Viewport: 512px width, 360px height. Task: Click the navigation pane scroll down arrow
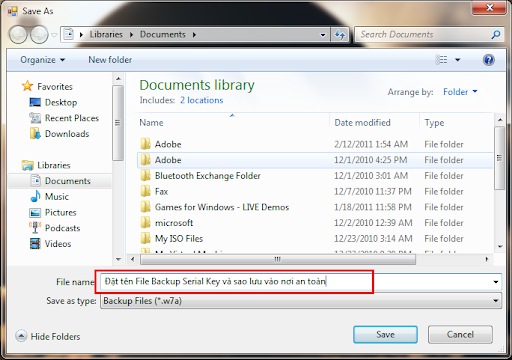tap(118, 259)
